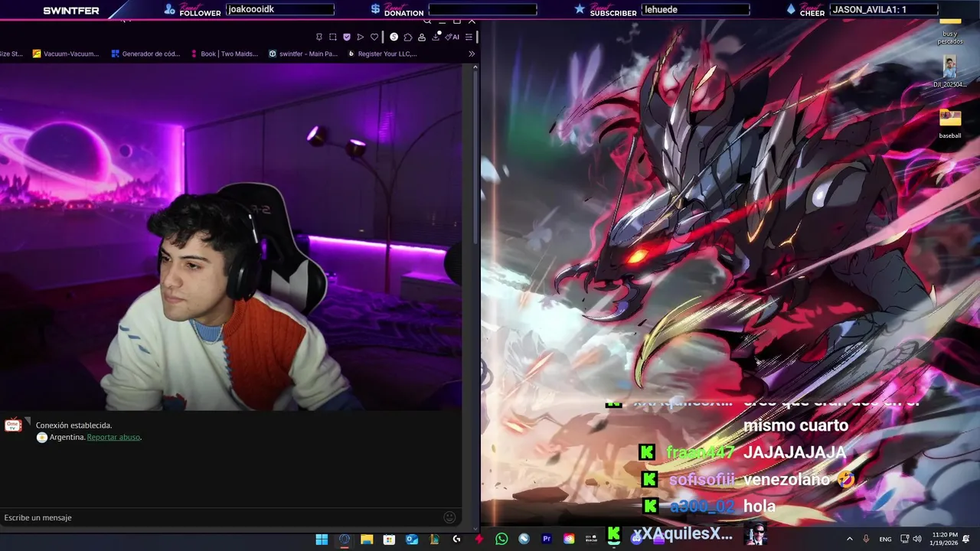This screenshot has width=980, height=551.
Task: Open File Explorer from the taskbar
Action: click(367, 539)
